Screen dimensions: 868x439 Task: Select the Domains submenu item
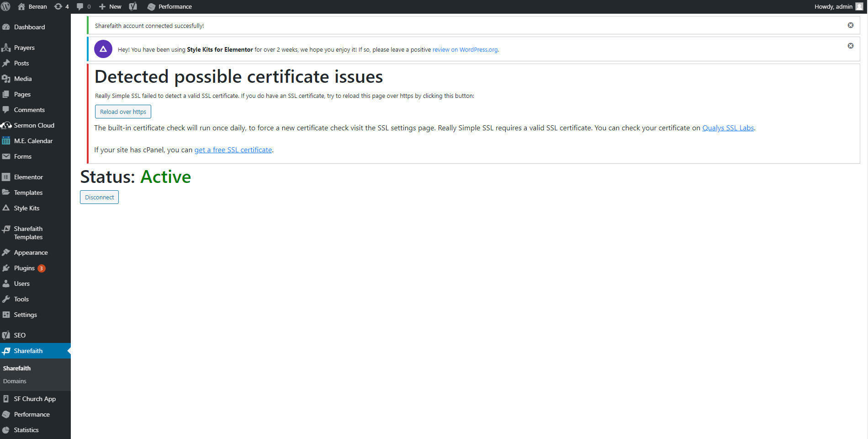point(15,381)
